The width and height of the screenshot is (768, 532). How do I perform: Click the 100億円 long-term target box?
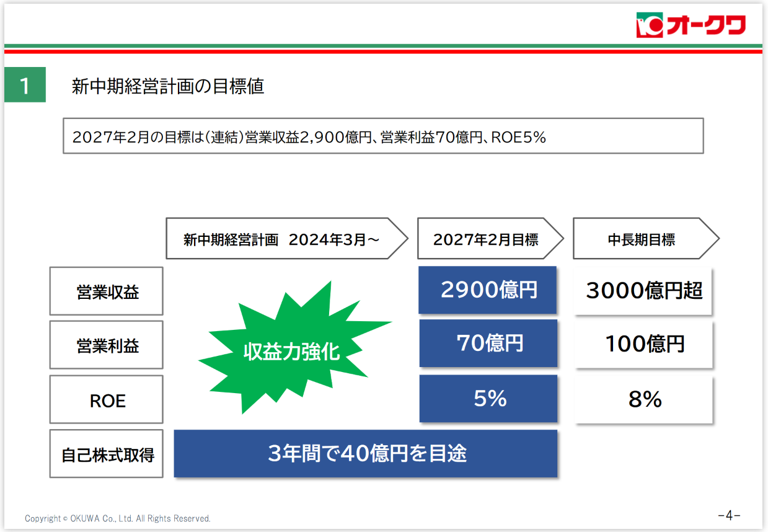pos(644,344)
